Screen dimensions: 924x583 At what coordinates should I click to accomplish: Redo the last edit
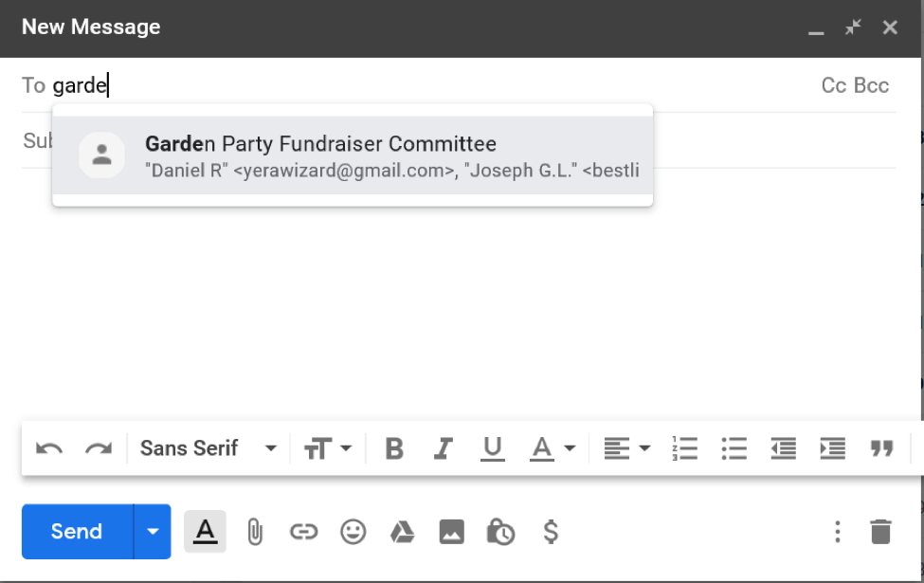tap(98, 447)
